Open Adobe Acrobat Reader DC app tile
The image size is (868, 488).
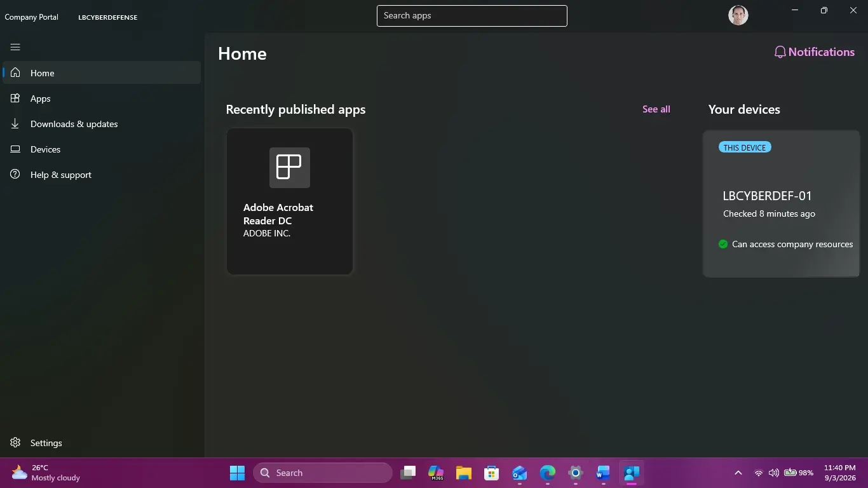[x=290, y=201]
